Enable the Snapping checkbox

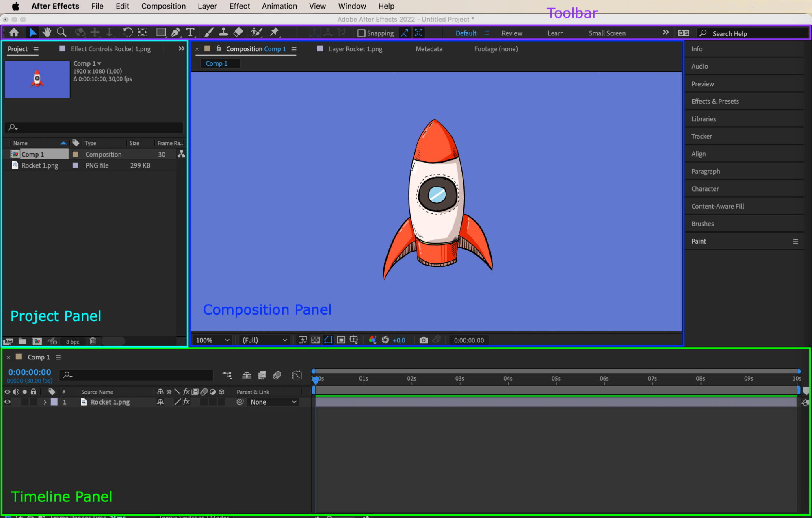(x=361, y=33)
